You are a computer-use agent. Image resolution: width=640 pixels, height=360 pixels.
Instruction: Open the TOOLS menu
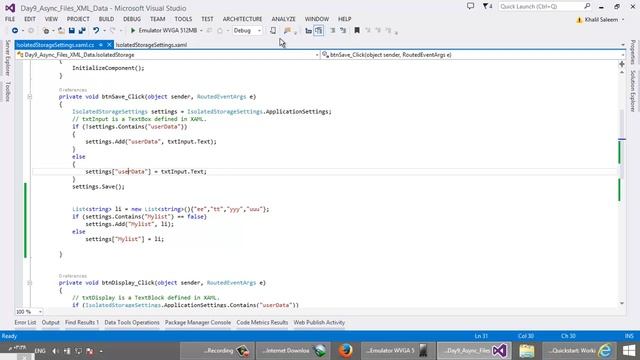pos(183,19)
